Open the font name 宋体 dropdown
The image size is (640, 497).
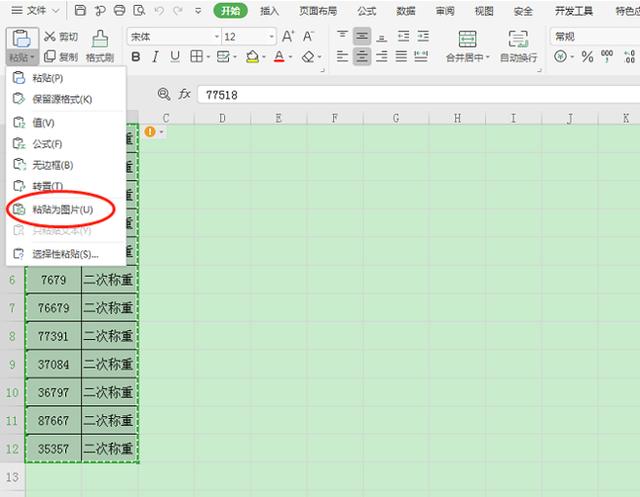(x=216, y=37)
